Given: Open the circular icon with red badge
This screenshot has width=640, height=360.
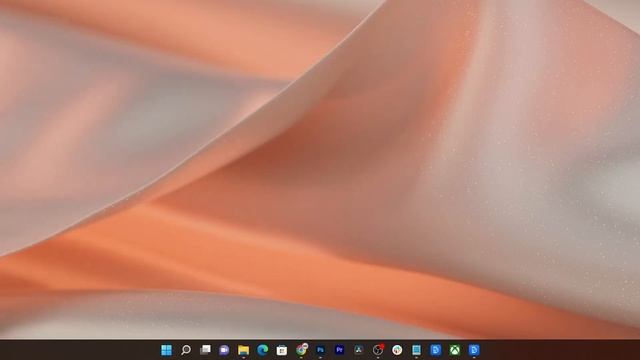Looking at the screenshot, I should point(378,350).
